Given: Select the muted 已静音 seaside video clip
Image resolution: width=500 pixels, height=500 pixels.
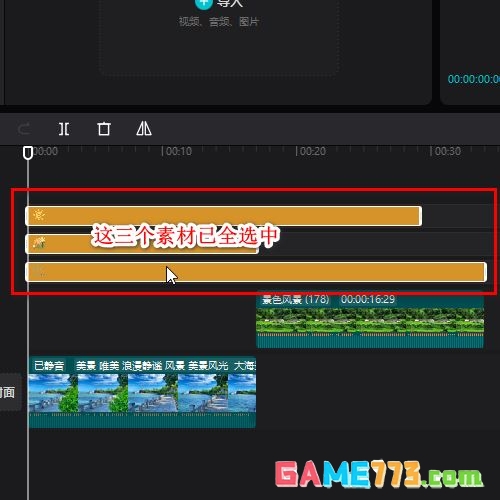Looking at the screenshot, I should tap(142, 392).
